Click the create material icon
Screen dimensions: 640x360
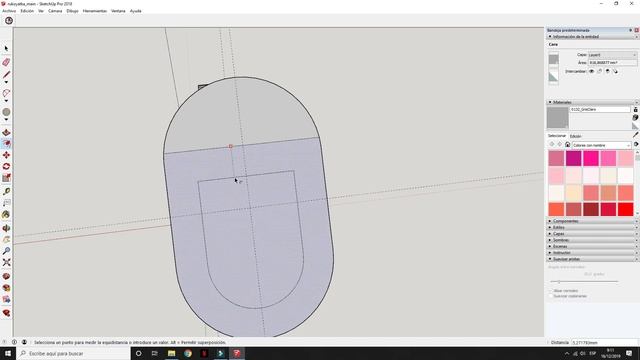pos(636,118)
